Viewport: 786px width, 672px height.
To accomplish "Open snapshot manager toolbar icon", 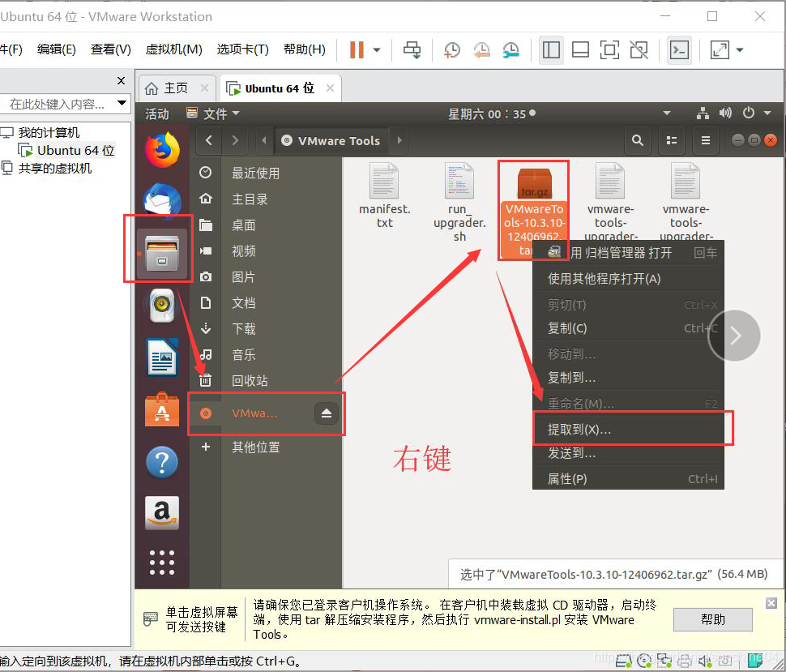I will point(510,49).
